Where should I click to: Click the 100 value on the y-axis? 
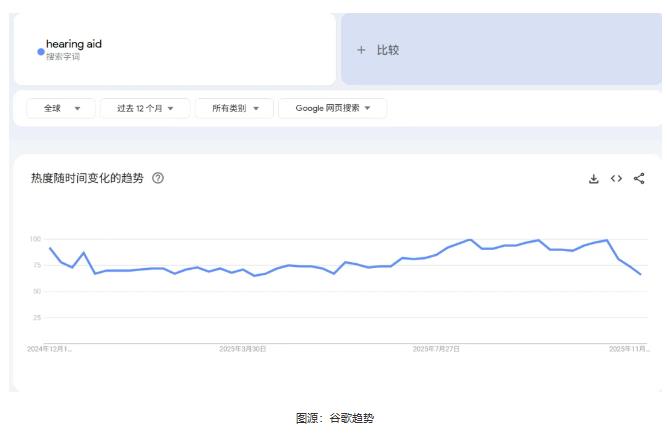click(x=35, y=239)
